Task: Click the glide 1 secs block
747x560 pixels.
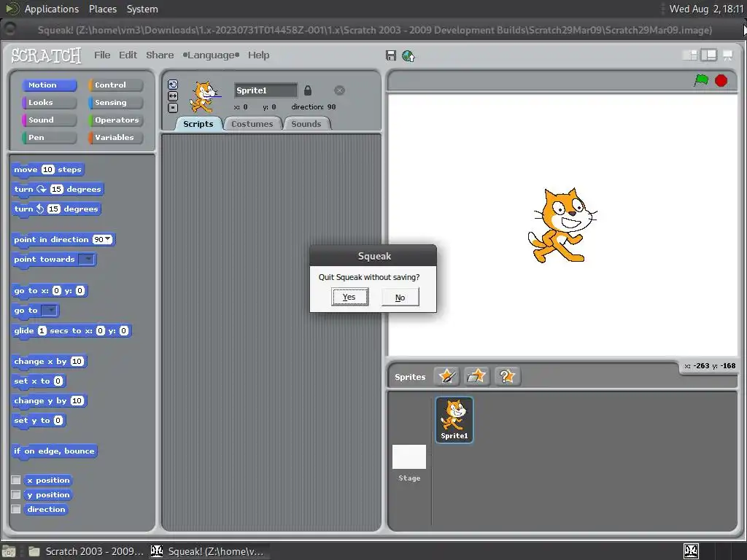Action: [71, 331]
